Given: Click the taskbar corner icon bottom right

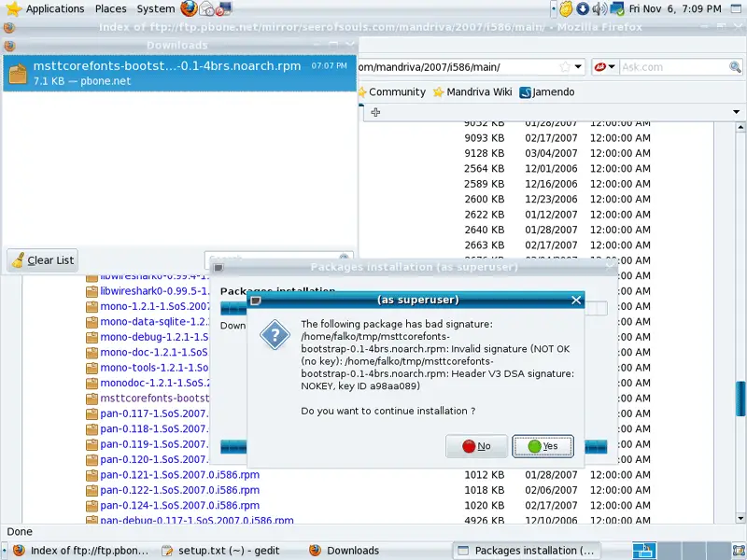Looking at the screenshot, I should tap(739, 551).
